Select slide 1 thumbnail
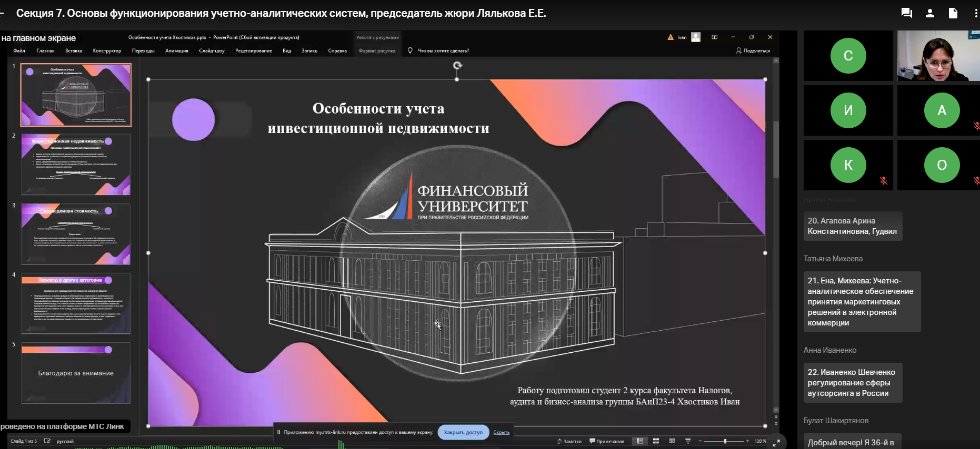Viewport: 980px width, 449px height. point(76,95)
